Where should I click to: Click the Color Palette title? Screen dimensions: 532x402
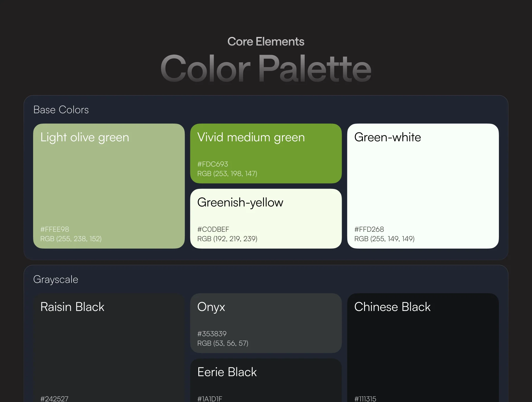pyautogui.click(x=266, y=69)
